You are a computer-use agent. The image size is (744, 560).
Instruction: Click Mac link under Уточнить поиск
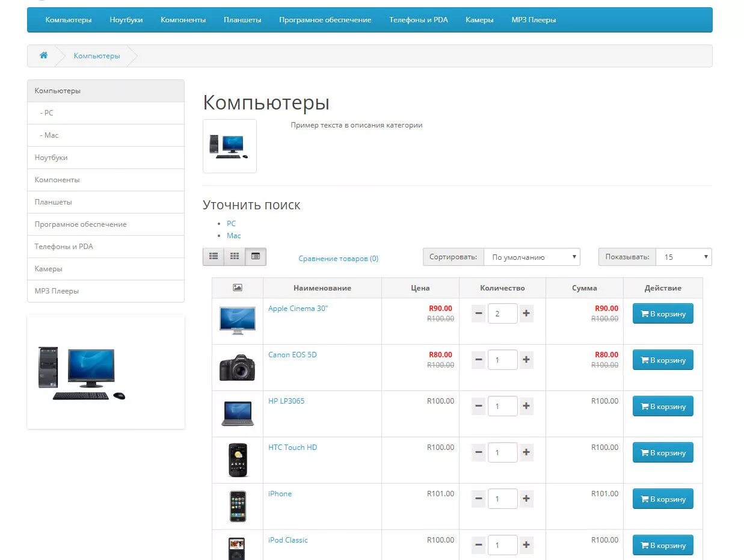[234, 236]
